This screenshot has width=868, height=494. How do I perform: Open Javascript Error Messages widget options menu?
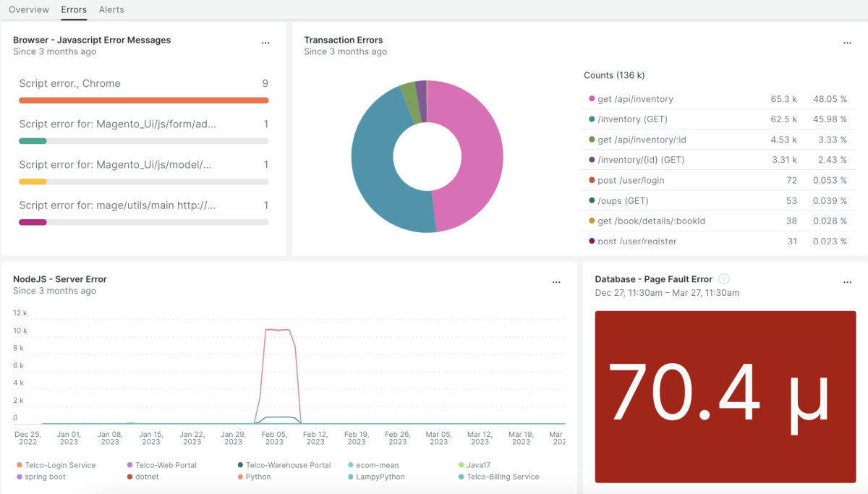[x=265, y=43]
